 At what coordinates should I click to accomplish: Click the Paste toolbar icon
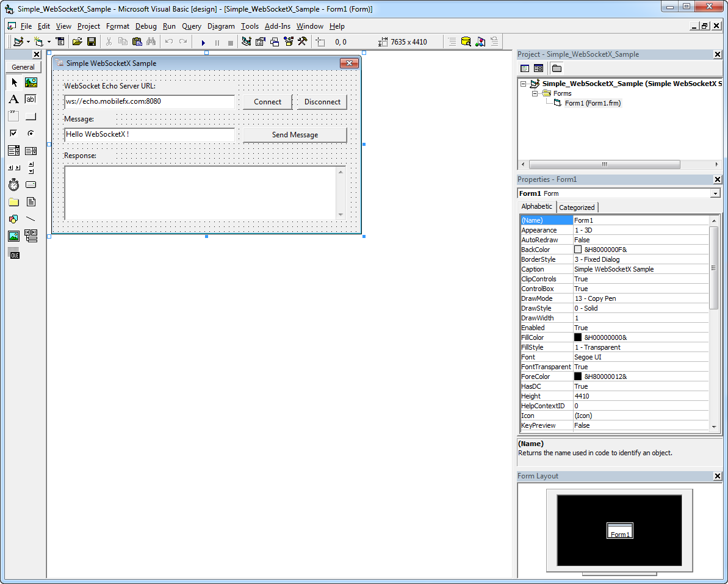click(137, 41)
